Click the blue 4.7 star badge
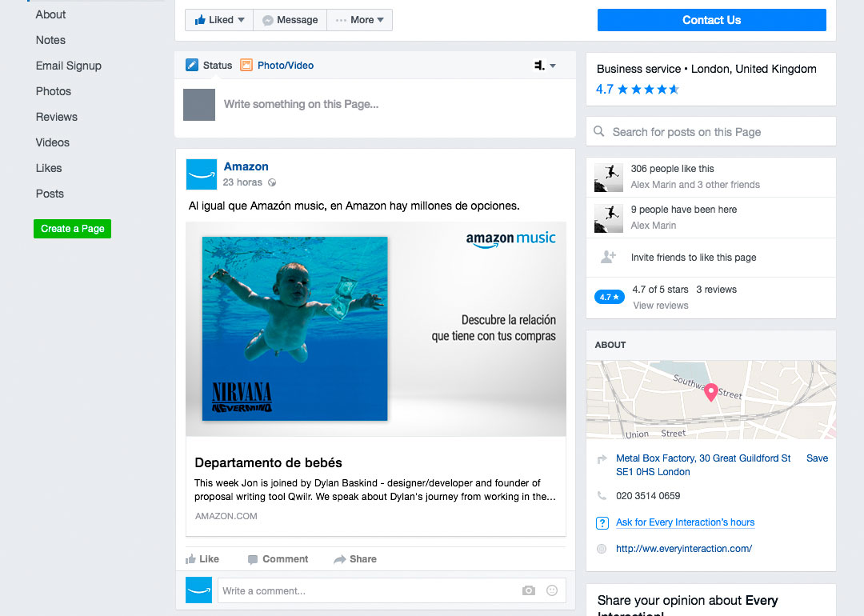Viewport: 864px width, 616px height. click(x=609, y=297)
